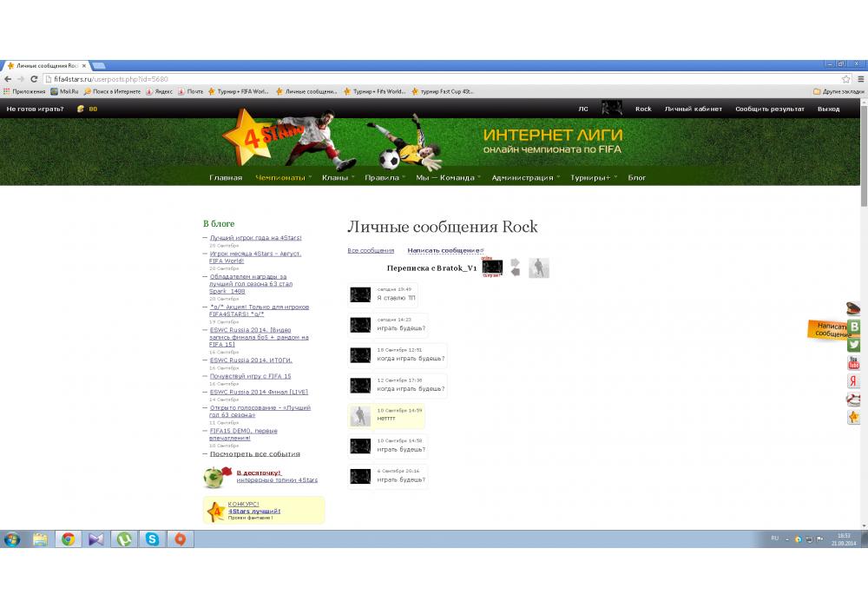The width and height of the screenshot is (868, 608).
Task: Click the vertical page scrollbar thumb
Action: click(864, 156)
